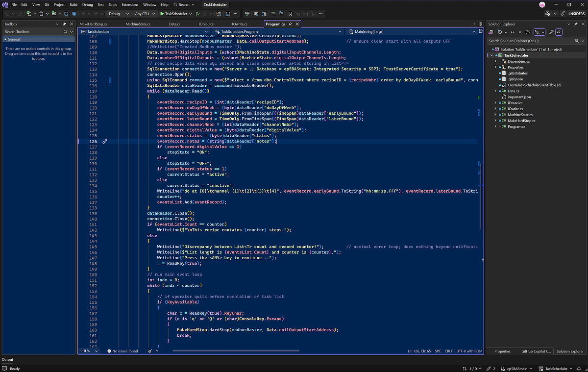The image size is (588, 372).
Task: Toggle Preview Selected Items in Solution Explorer
Action: pos(559,32)
